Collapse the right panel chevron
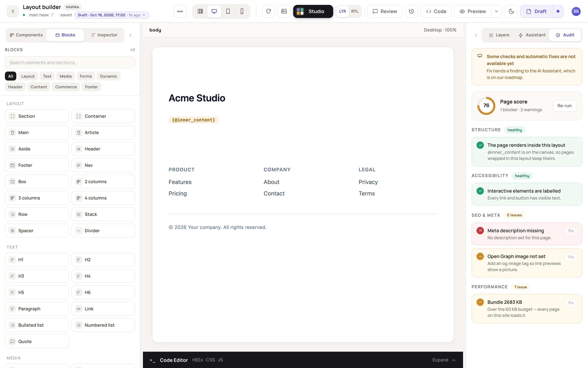The height and width of the screenshot is (368, 588). tap(476, 35)
